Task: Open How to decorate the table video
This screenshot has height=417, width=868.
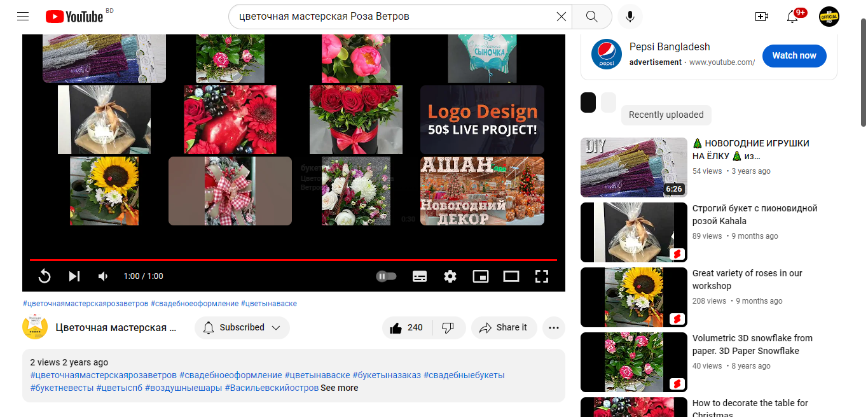Action: click(x=750, y=407)
